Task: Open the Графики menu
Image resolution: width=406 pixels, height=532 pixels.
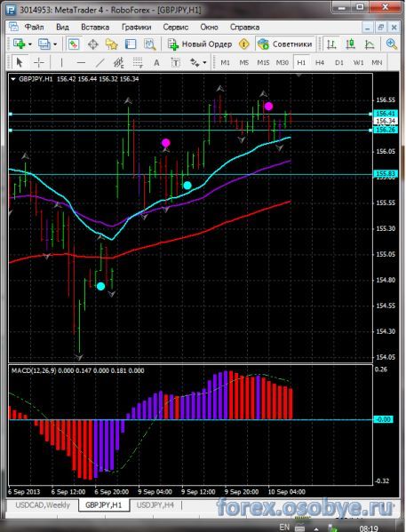Action: (136, 28)
